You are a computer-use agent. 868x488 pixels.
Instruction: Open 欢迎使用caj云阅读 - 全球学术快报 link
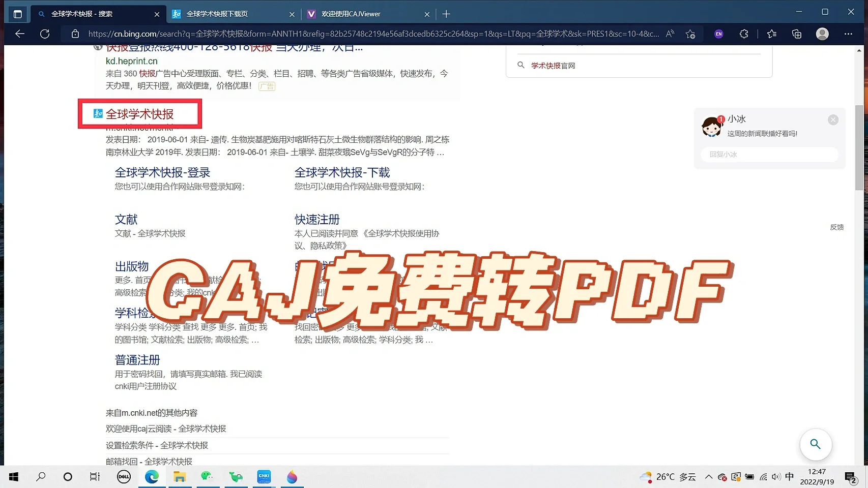coord(166,429)
